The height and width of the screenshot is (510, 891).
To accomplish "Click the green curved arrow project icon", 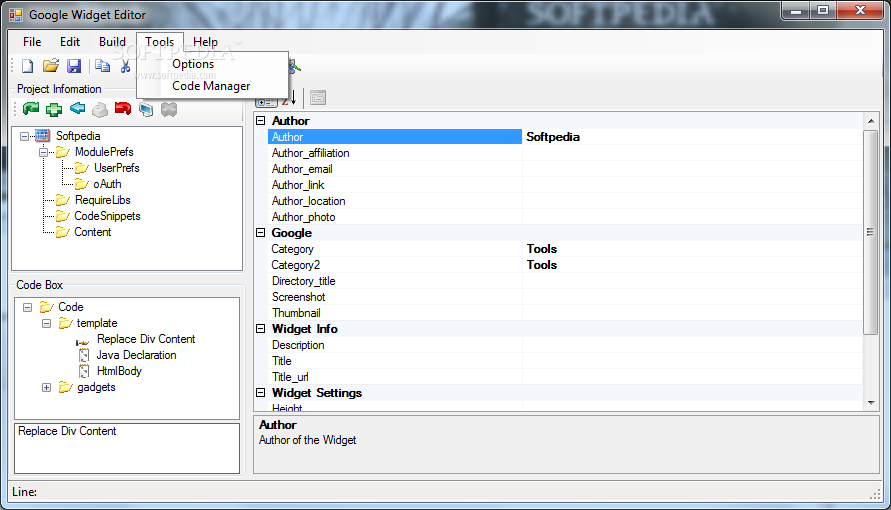I will (31, 108).
